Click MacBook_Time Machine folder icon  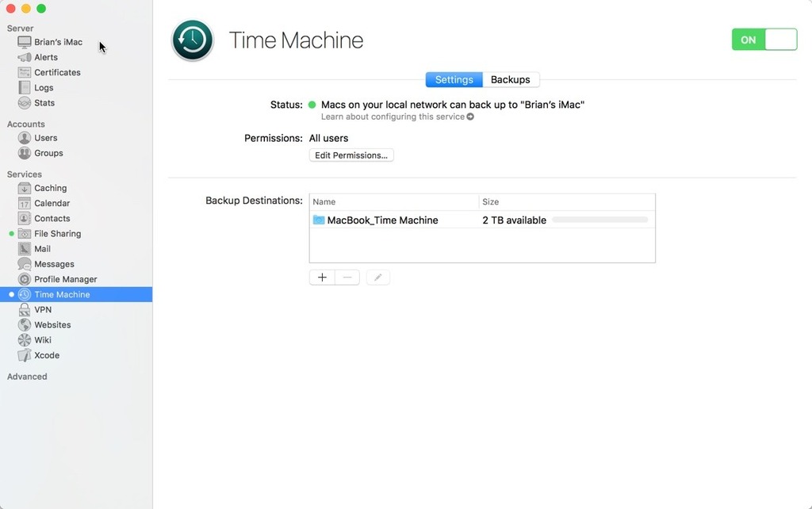click(x=319, y=220)
